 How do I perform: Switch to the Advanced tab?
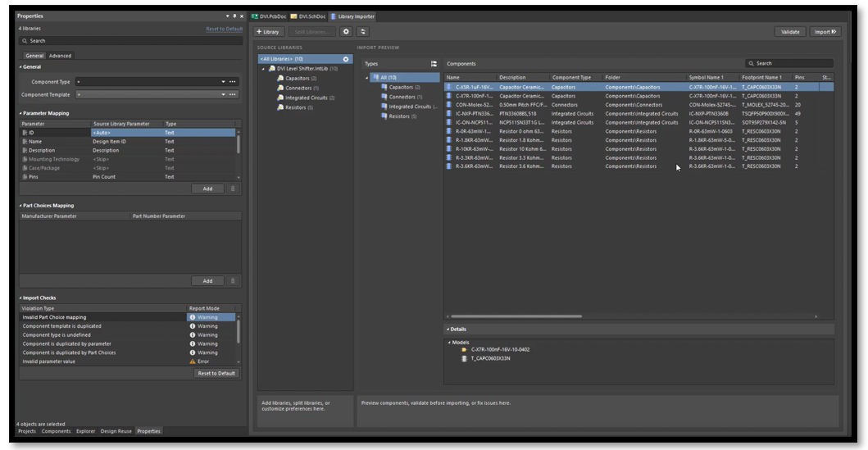(60, 56)
